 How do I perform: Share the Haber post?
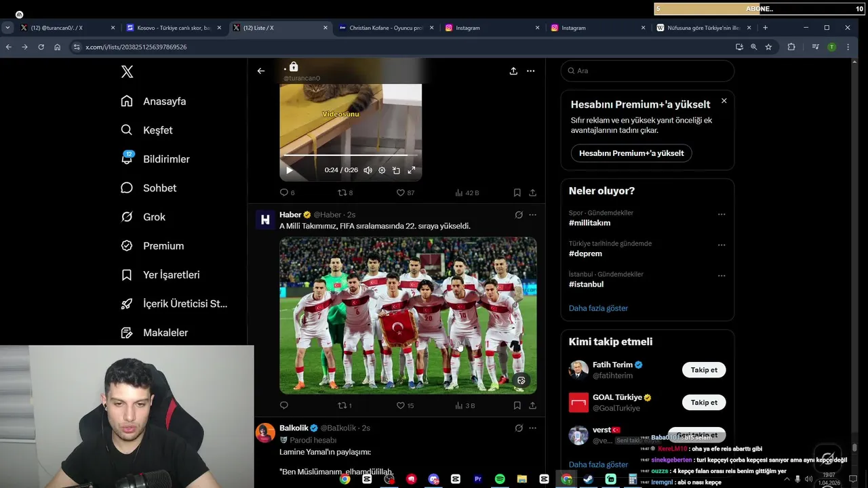pos(532,405)
